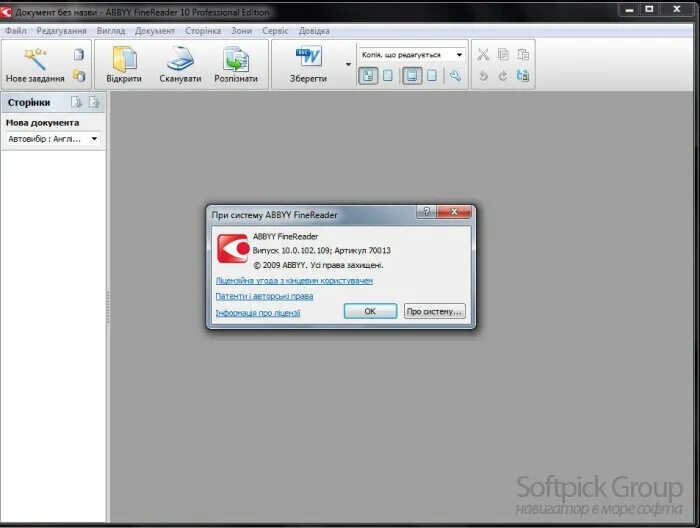This screenshot has height=528, width=700.
Task: Click the open FineReader document icon below new document
Action: 79,75
